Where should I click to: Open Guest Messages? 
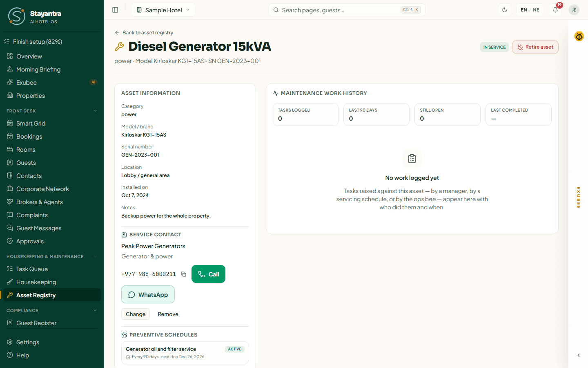tap(52, 228)
